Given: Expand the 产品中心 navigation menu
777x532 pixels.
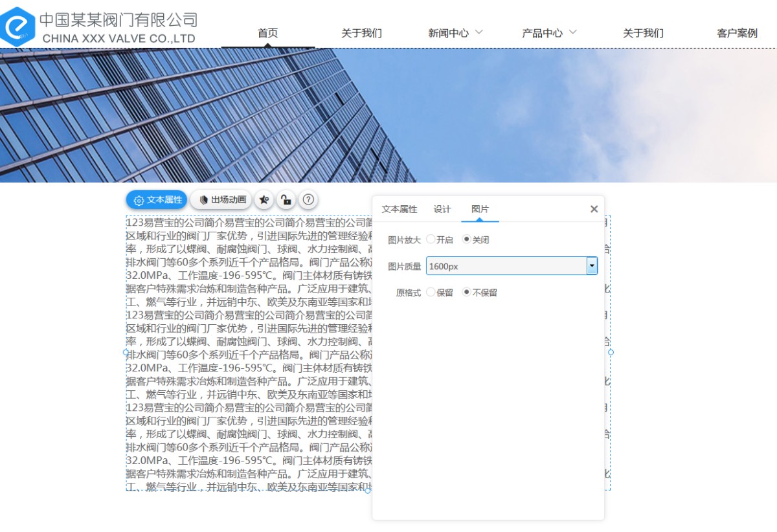Looking at the screenshot, I should tap(549, 33).
